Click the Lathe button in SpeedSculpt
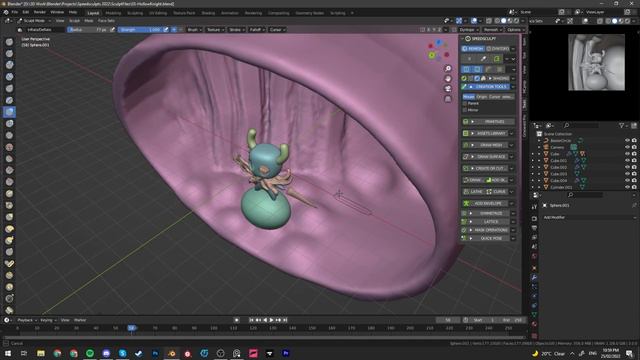 473,192
